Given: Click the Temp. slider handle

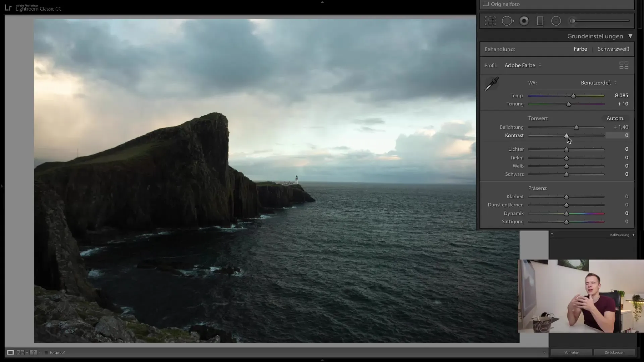Looking at the screenshot, I should pos(573,96).
